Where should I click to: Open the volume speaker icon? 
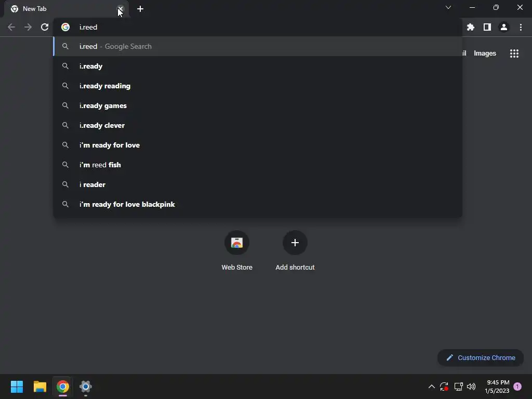click(471, 387)
